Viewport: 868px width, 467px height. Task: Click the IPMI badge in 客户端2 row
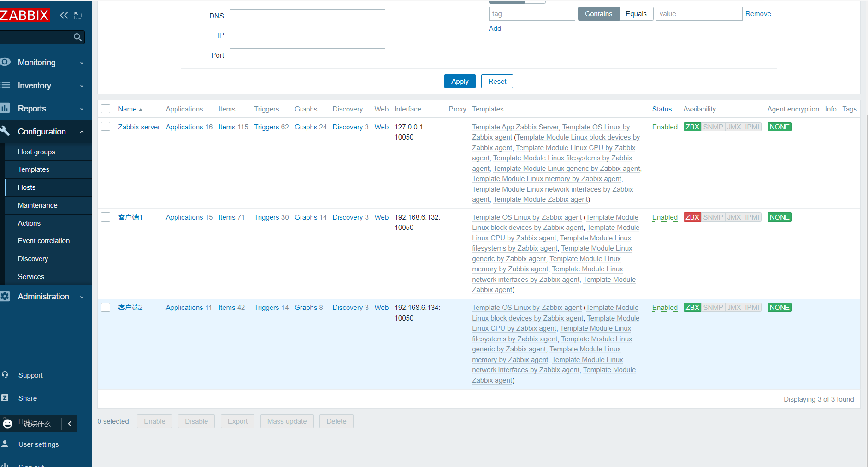point(752,308)
